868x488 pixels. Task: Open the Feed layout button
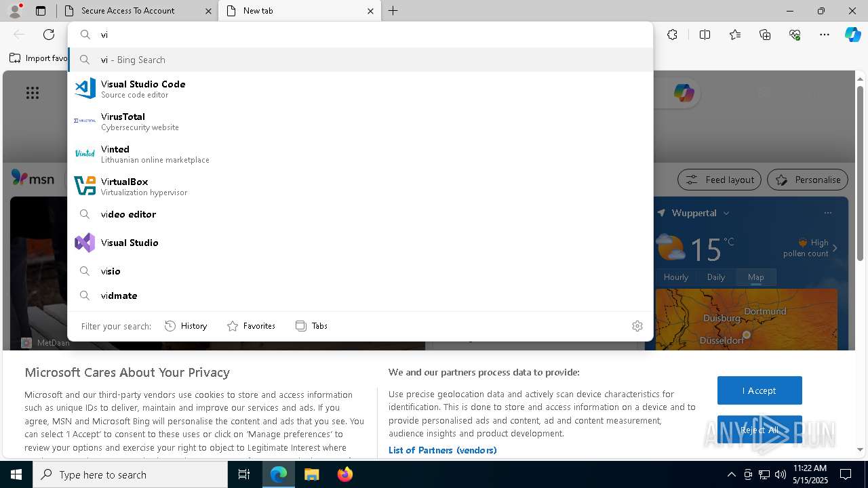pos(719,180)
